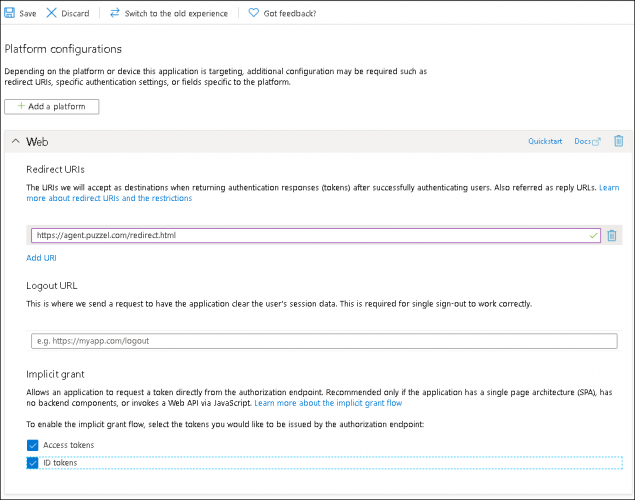Select Switch to the old experience

176,13
